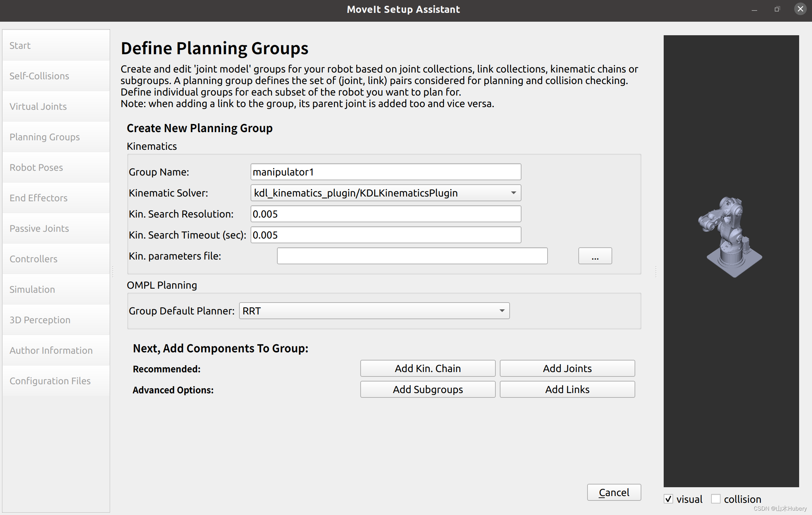Select 3D Perception in sidebar

pos(56,320)
